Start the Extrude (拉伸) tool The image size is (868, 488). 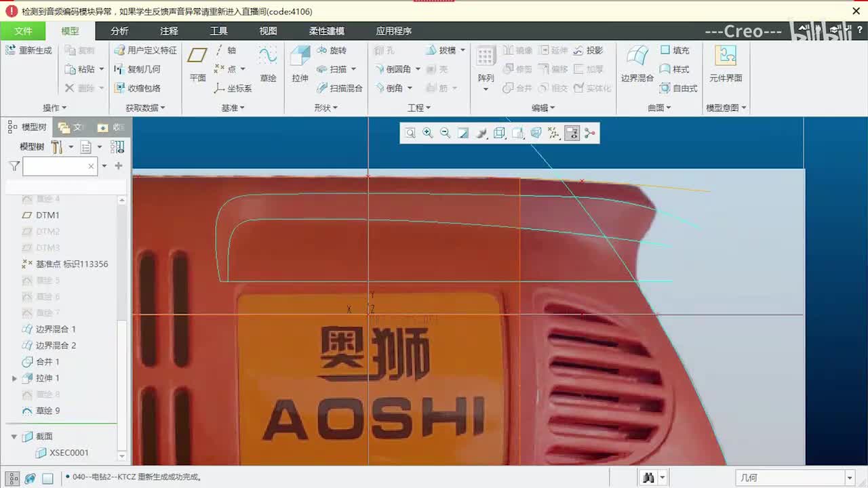[300, 64]
